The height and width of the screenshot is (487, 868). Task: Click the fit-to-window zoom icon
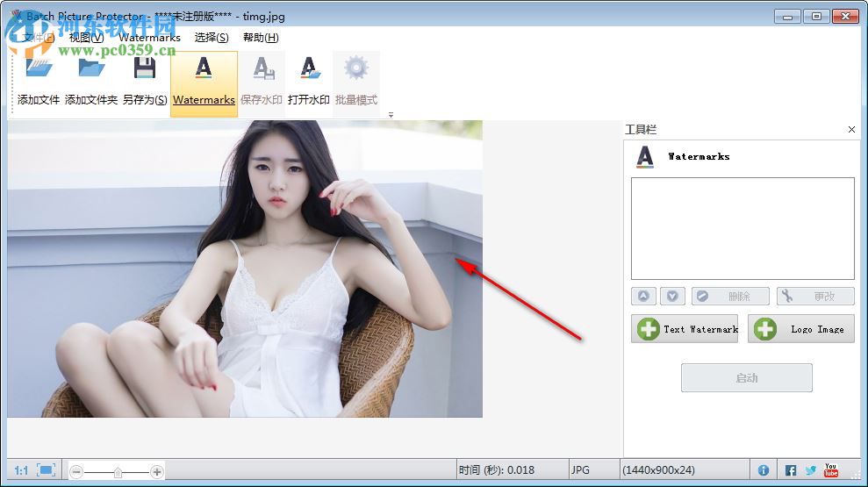(x=46, y=470)
